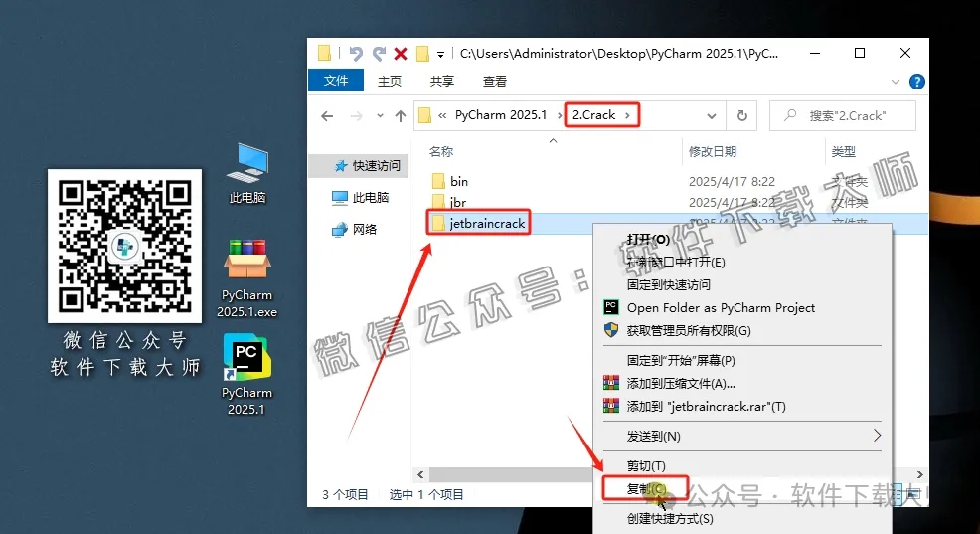The image size is (980, 534).
Task: Select the PyCharm 2025.1 desktop shortcut
Action: click(246, 374)
